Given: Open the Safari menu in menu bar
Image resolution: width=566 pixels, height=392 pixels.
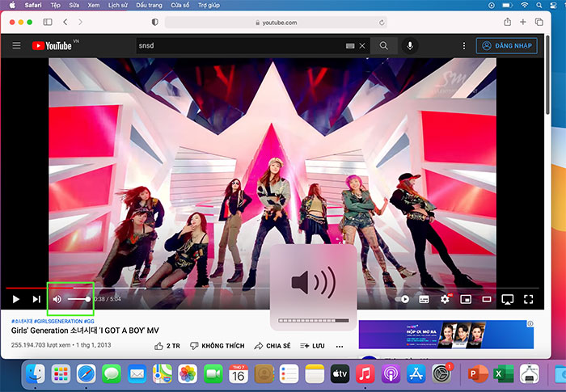Looking at the screenshot, I should click(x=33, y=5).
